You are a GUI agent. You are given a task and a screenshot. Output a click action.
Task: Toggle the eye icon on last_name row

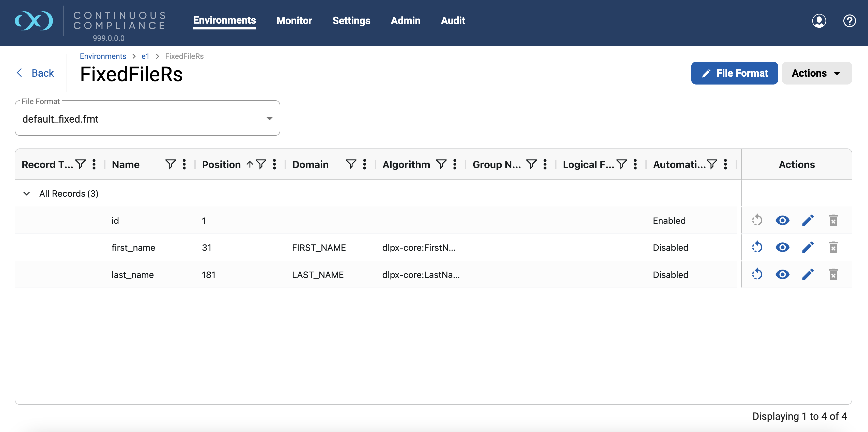pos(782,274)
